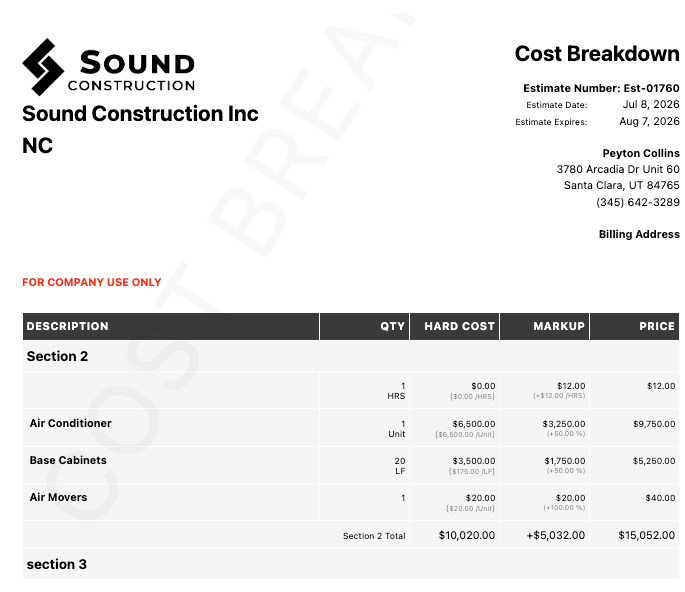685x592 pixels.
Task: Click the Section 2 heading row
Action: (58, 356)
